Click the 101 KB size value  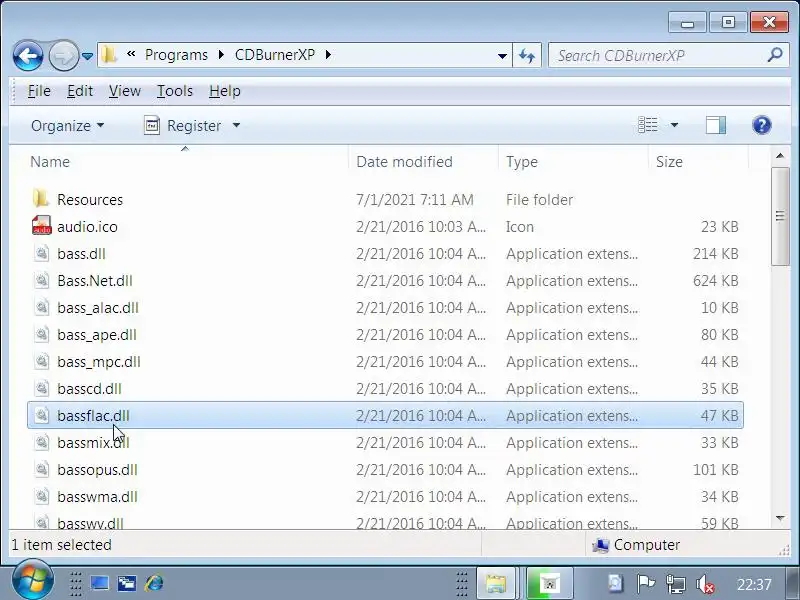(715, 469)
